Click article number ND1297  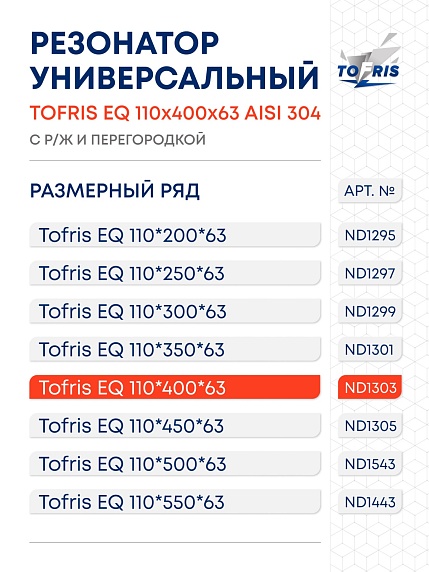(x=370, y=273)
